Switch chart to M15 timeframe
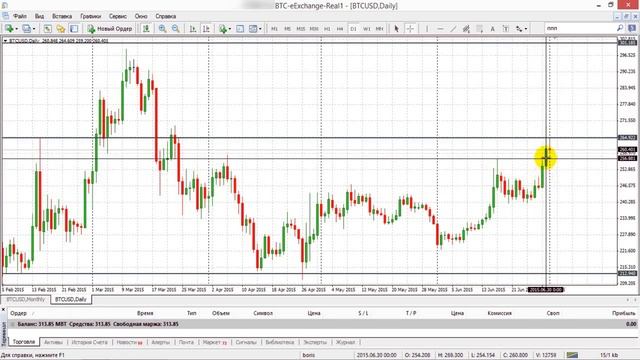Image resolution: width=640 pixels, height=360 pixels. 301,29
